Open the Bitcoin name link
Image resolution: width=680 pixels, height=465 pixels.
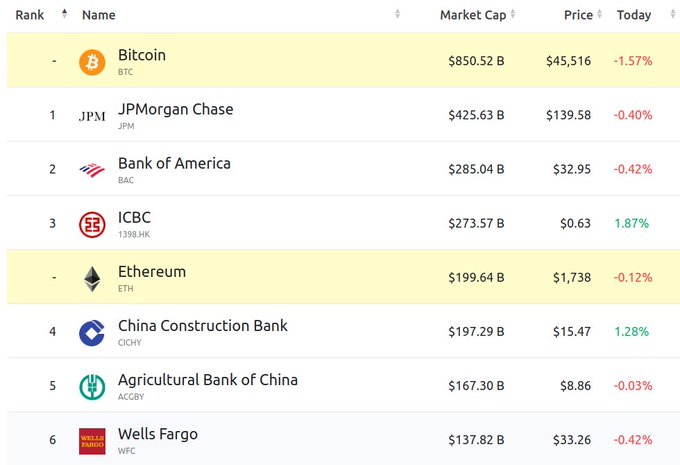tap(142, 55)
